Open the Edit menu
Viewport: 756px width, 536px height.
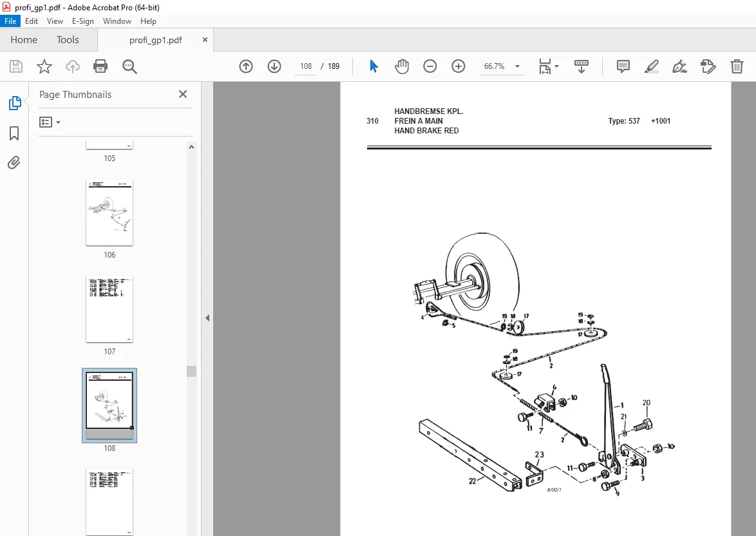pyautogui.click(x=32, y=21)
